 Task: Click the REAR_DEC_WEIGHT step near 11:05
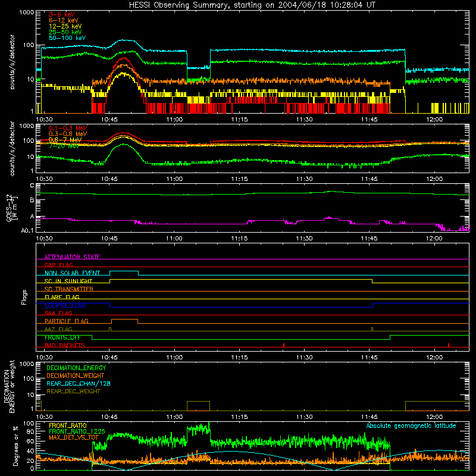pos(198,402)
